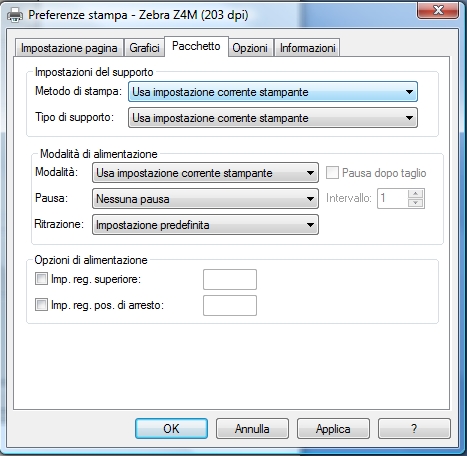
Task: Click the Imp. reg. superiore value field
Action: (230, 279)
